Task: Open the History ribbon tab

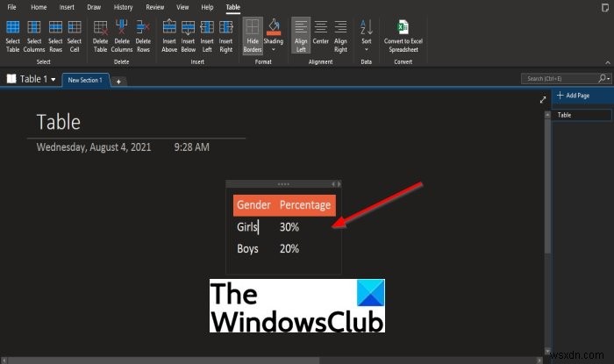Action: [x=123, y=7]
